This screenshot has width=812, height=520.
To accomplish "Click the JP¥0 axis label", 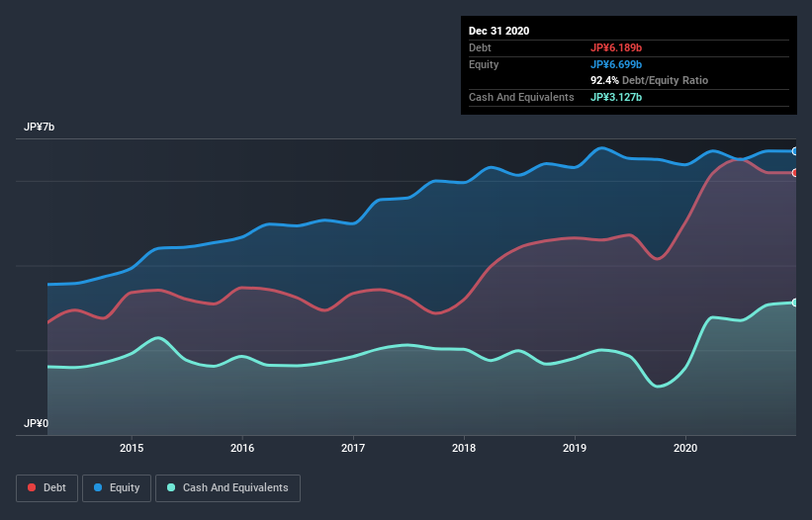I will coord(36,423).
